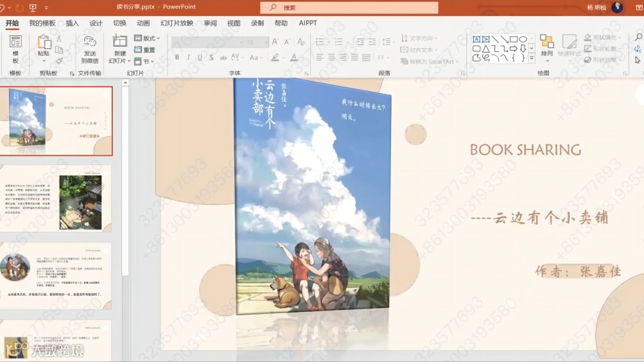The width and height of the screenshot is (644, 362).
Task: Open the 插入 Insert tab
Action: coord(73,23)
